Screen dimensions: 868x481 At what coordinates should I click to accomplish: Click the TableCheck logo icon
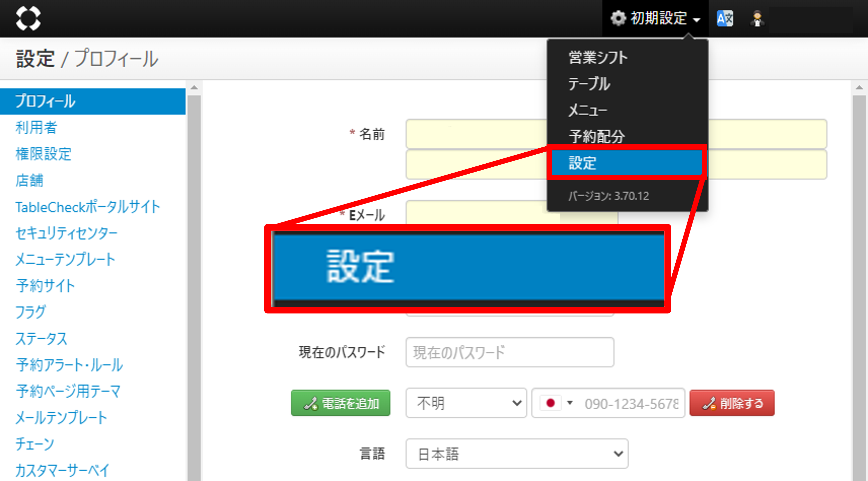(28, 18)
